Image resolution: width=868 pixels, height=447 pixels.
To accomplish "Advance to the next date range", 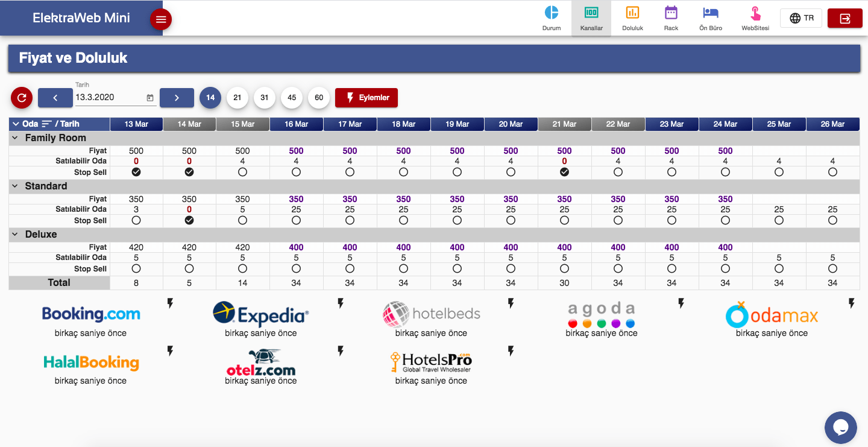I will click(177, 97).
